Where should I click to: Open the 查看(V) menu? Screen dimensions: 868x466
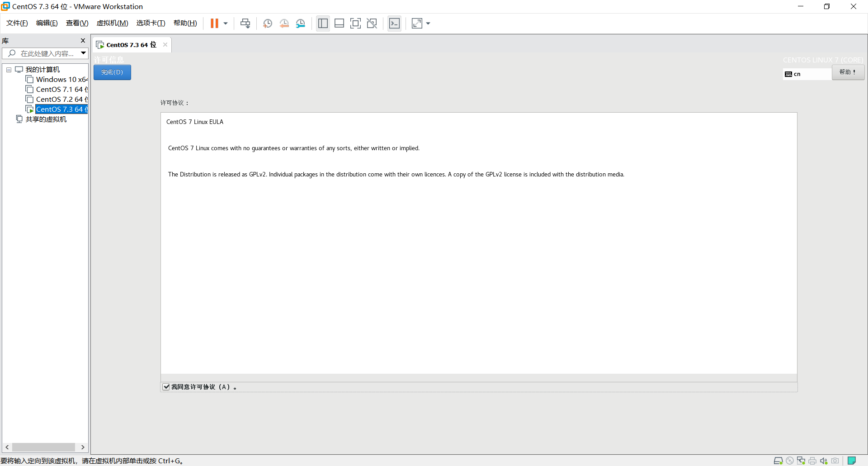point(77,23)
